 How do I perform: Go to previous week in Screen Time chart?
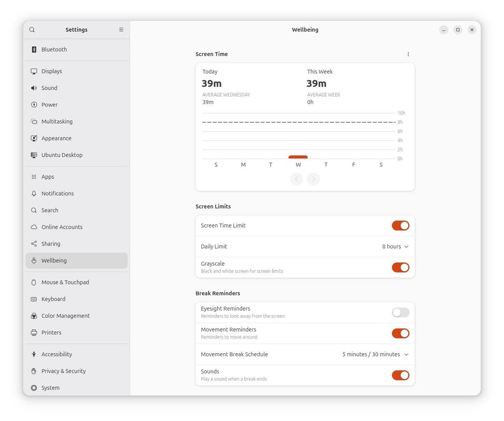tap(297, 179)
